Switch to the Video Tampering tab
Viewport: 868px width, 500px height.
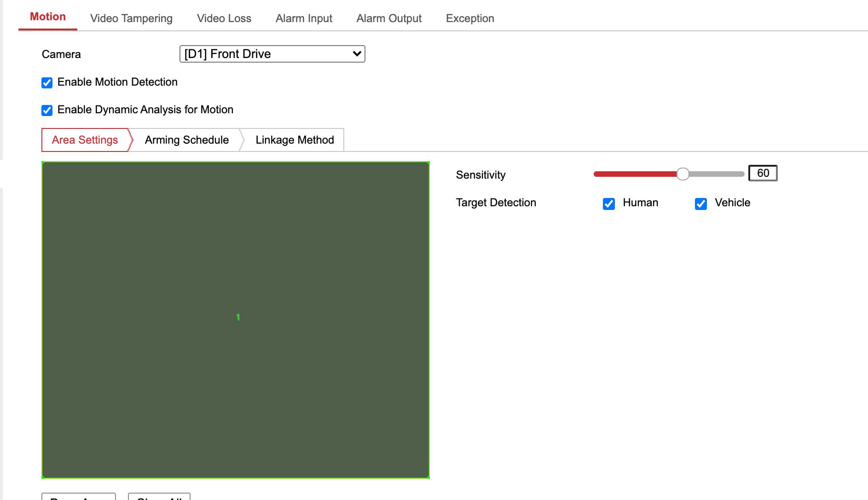(x=131, y=18)
